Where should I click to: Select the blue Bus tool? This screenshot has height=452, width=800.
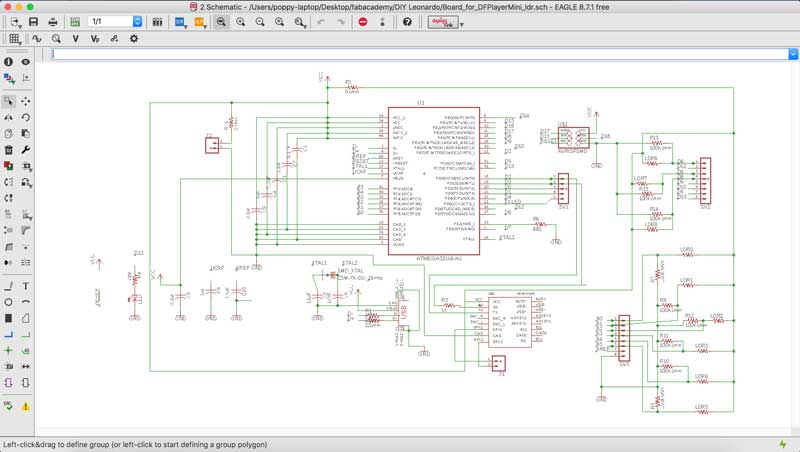tap(9, 335)
